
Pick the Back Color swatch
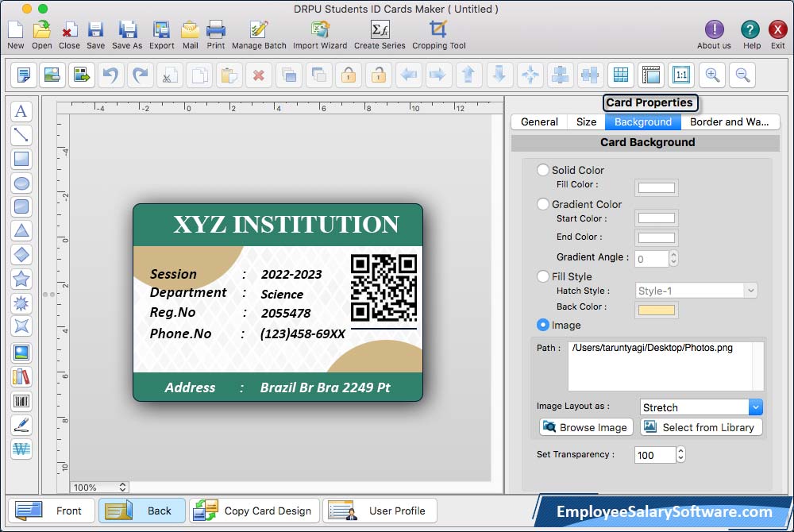click(657, 310)
